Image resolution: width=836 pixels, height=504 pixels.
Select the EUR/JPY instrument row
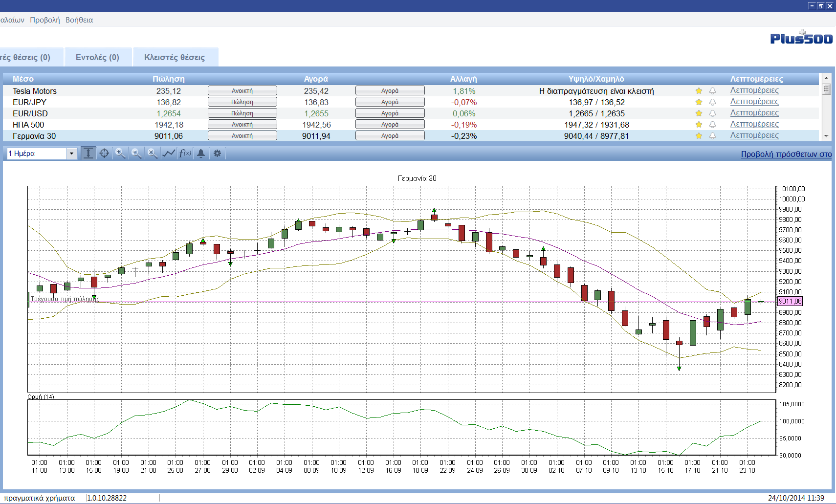(x=411, y=102)
